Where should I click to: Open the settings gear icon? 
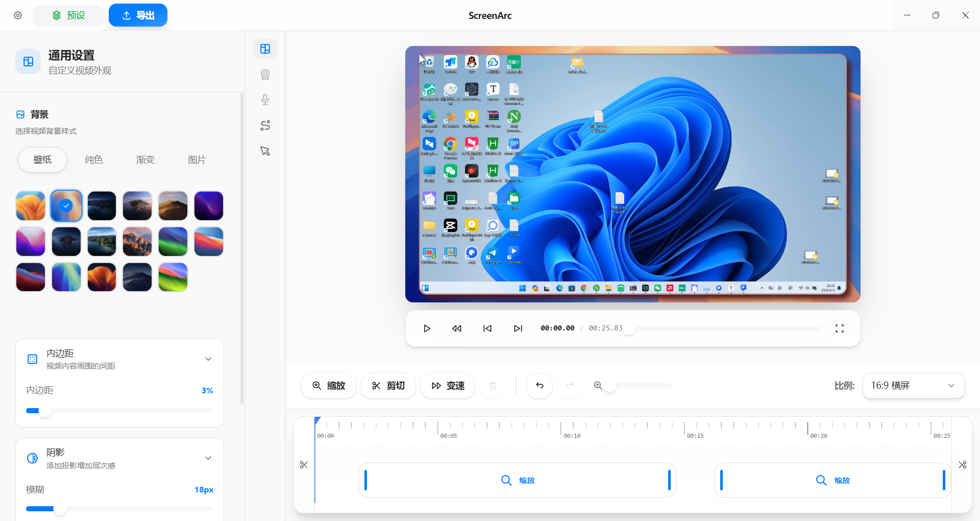click(x=18, y=15)
